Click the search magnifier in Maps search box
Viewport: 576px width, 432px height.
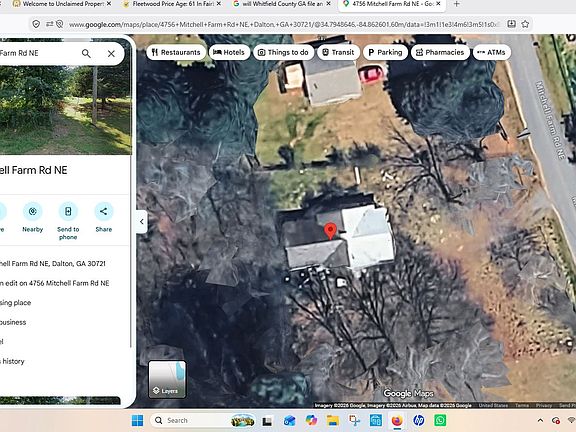click(x=86, y=54)
